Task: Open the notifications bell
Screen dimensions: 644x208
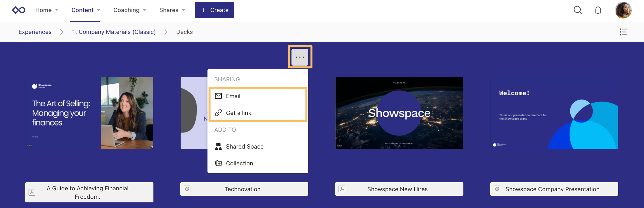Action: pyautogui.click(x=598, y=10)
